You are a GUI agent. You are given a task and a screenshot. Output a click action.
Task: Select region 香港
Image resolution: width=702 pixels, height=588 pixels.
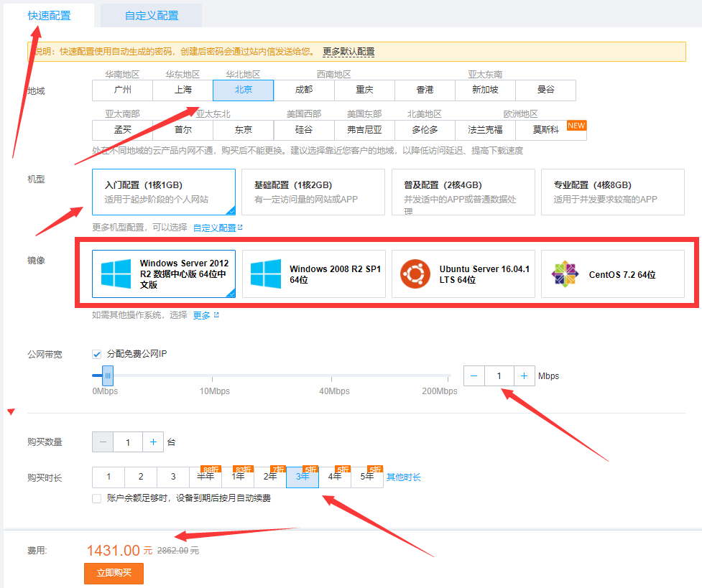point(425,90)
